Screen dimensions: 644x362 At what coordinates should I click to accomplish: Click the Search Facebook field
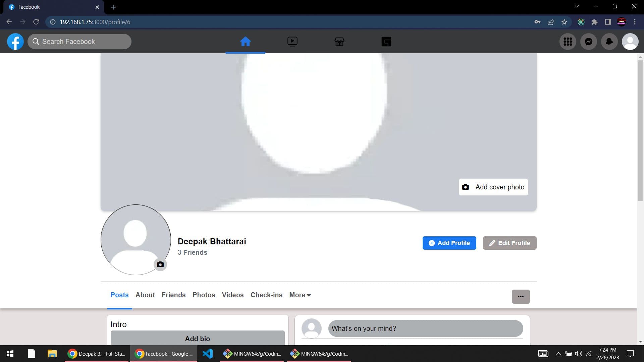[x=79, y=42]
